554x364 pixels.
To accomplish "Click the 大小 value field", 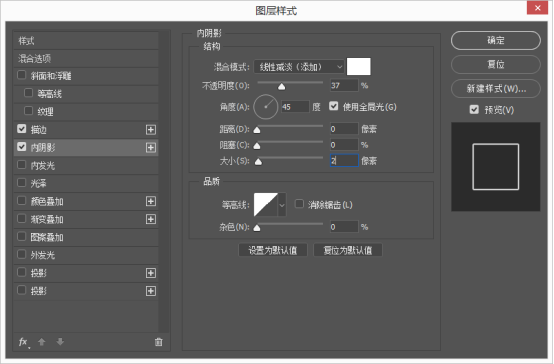I will [x=344, y=161].
